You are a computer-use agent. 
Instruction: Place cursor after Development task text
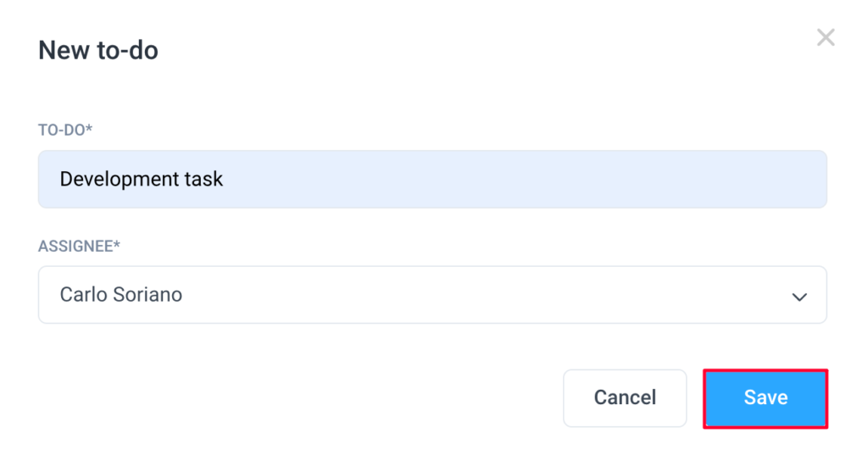pos(225,180)
